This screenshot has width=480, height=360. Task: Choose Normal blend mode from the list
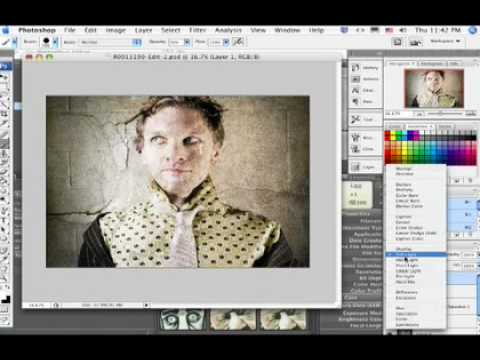tap(416, 169)
